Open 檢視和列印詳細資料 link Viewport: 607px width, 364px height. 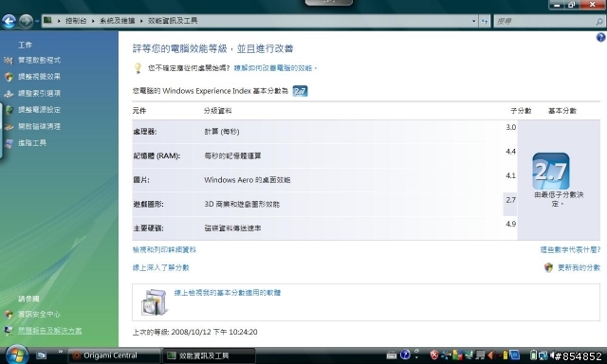click(x=164, y=250)
